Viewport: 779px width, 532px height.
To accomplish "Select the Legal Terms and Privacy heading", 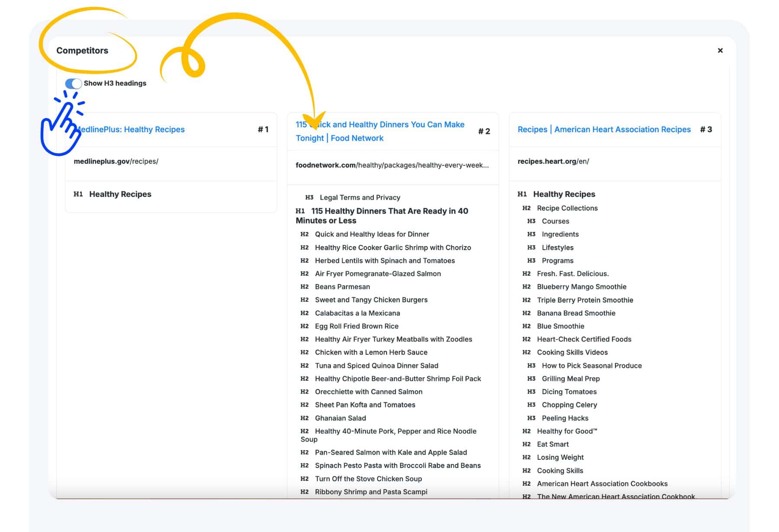I will (x=360, y=198).
